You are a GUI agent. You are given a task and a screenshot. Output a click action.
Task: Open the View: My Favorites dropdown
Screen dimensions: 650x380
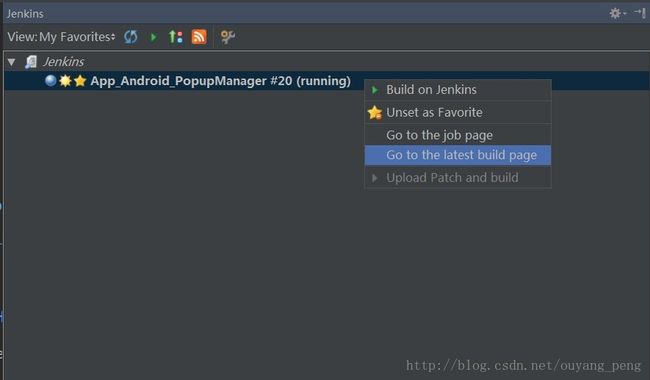click(61, 37)
